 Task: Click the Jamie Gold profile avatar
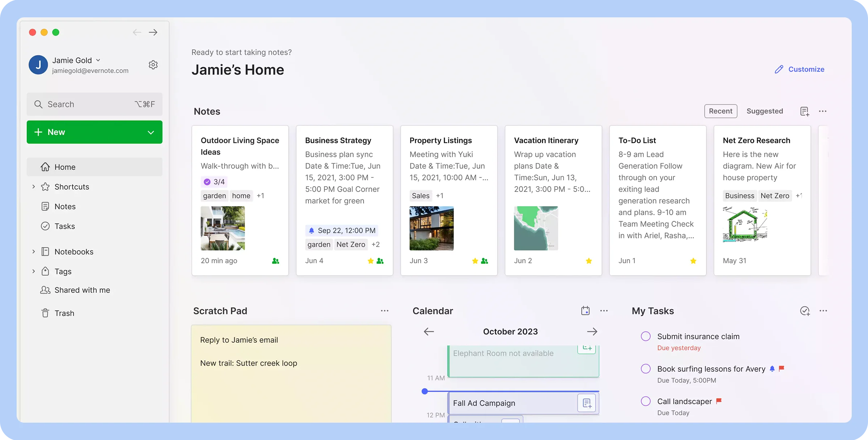coord(38,65)
